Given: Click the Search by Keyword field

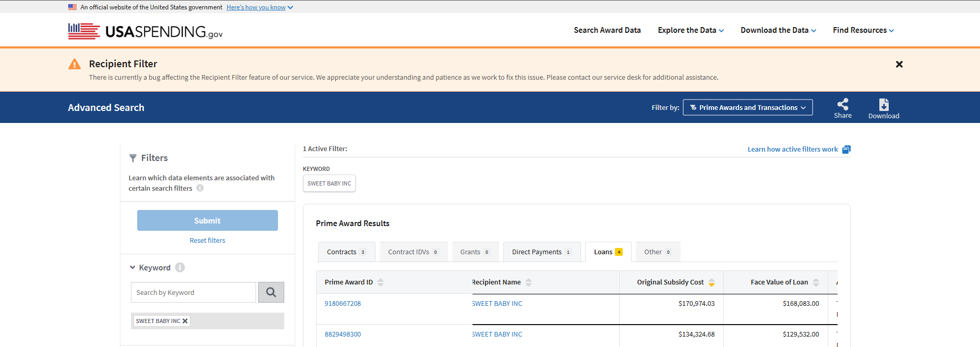Looking at the screenshot, I should coord(193,292).
